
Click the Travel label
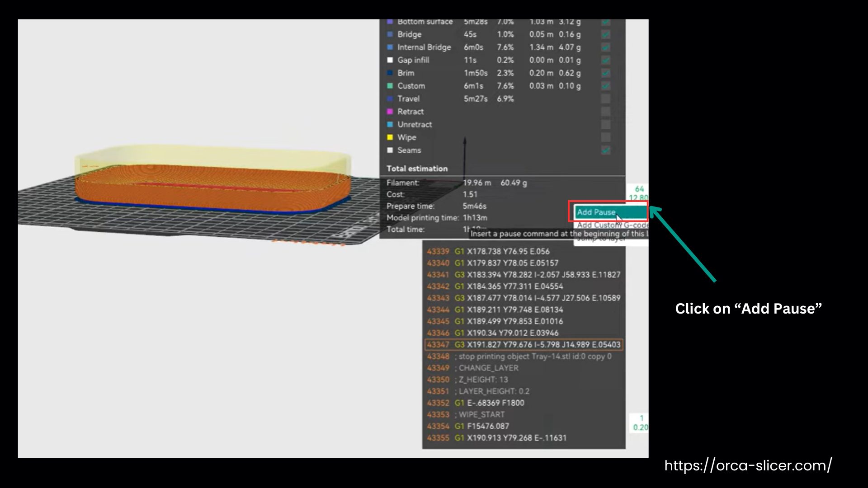(x=408, y=99)
